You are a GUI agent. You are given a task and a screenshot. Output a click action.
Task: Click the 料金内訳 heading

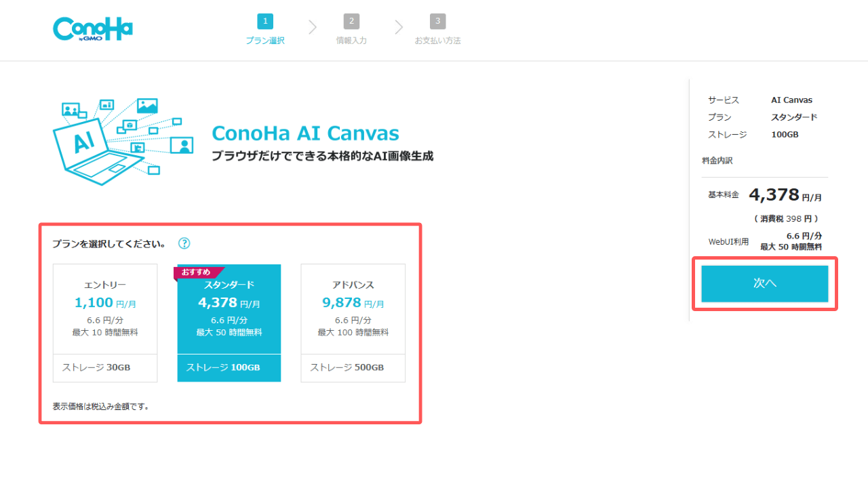[717, 161]
